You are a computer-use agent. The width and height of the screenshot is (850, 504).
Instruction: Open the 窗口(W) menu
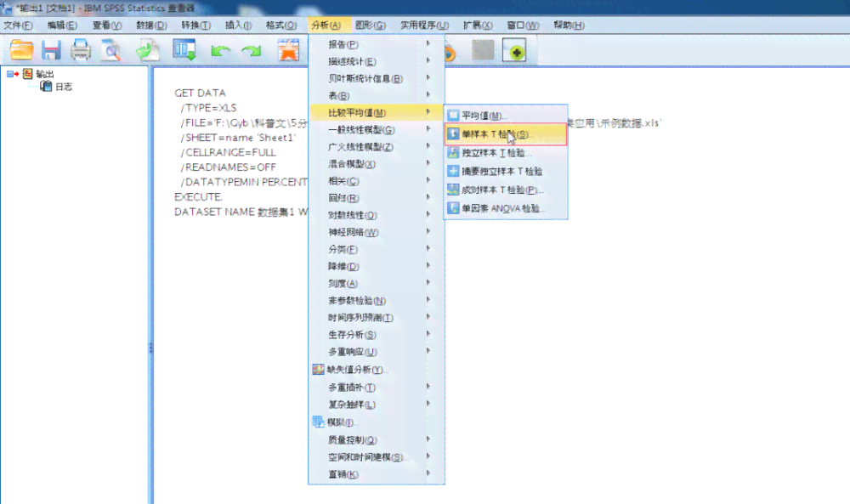523,25
